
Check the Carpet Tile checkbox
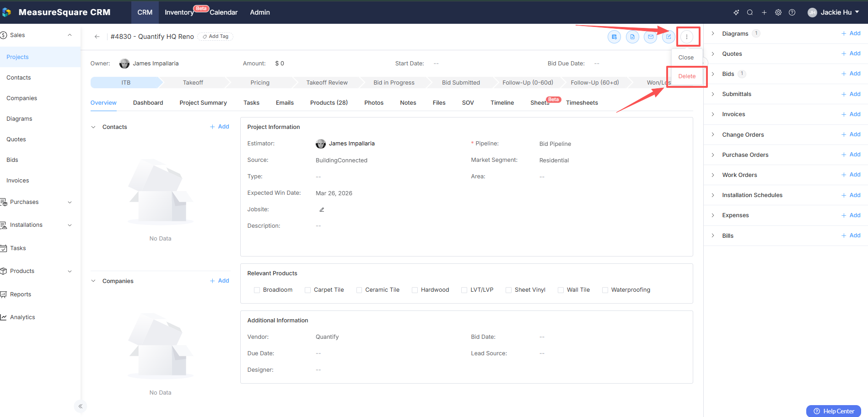pyautogui.click(x=307, y=290)
